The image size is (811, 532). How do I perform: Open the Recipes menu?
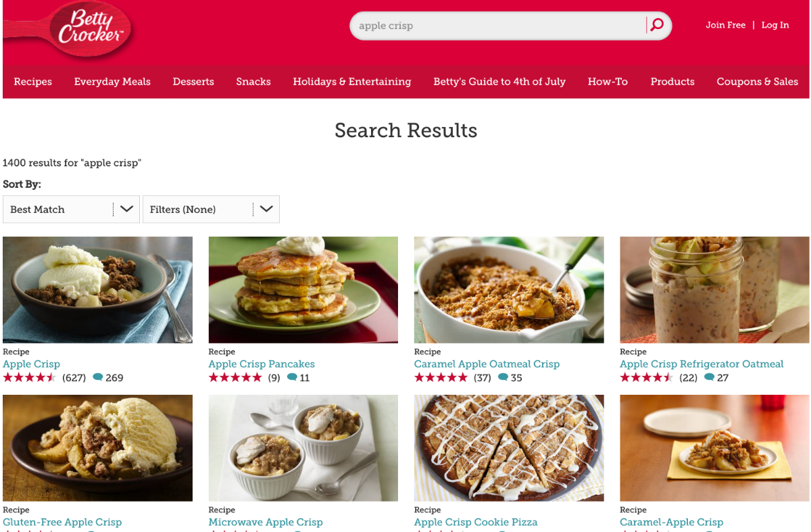point(33,82)
